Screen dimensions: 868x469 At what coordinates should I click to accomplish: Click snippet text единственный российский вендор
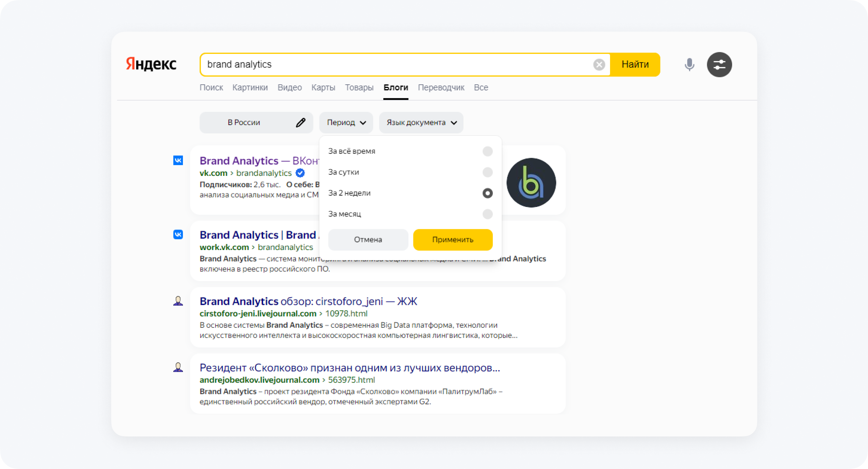(x=263, y=402)
